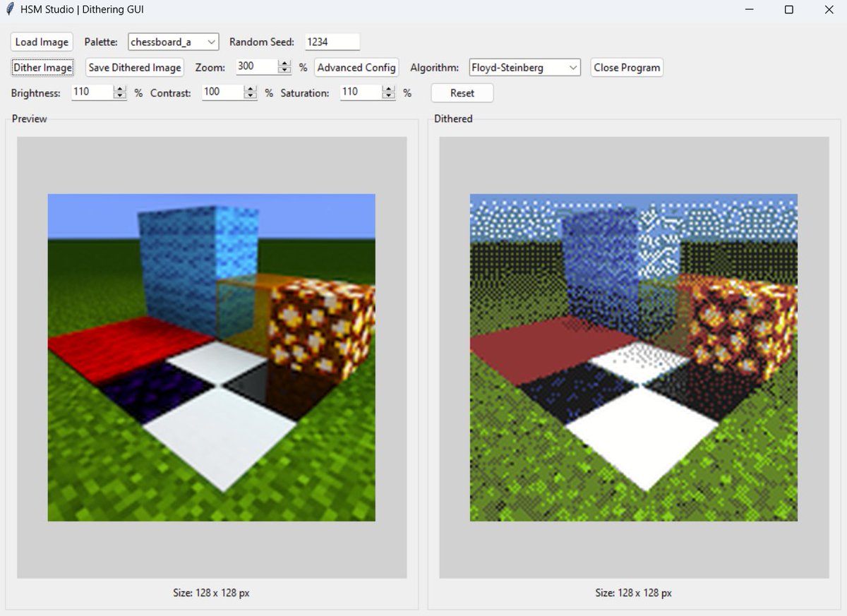
Task: Click the Algorithm label
Action: (x=435, y=68)
